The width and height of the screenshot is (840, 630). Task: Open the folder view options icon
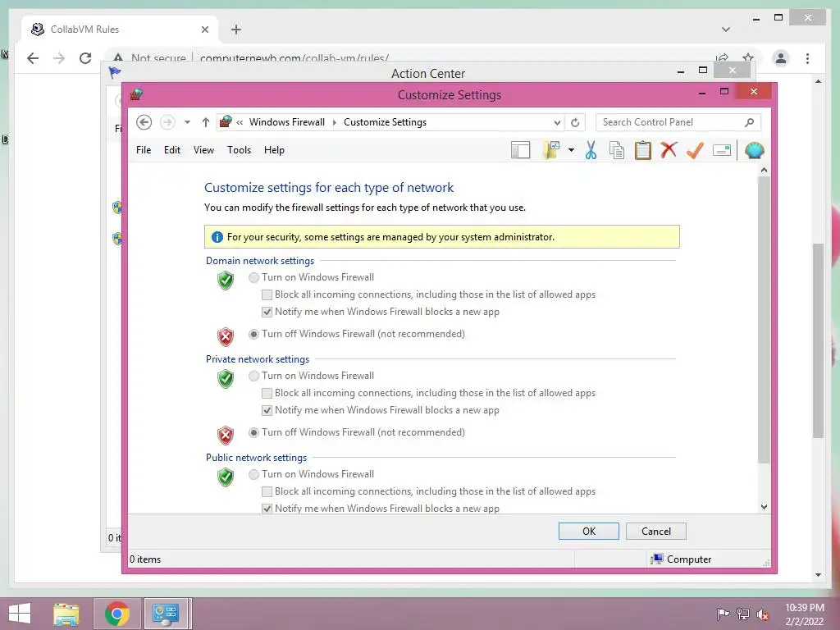(551, 151)
